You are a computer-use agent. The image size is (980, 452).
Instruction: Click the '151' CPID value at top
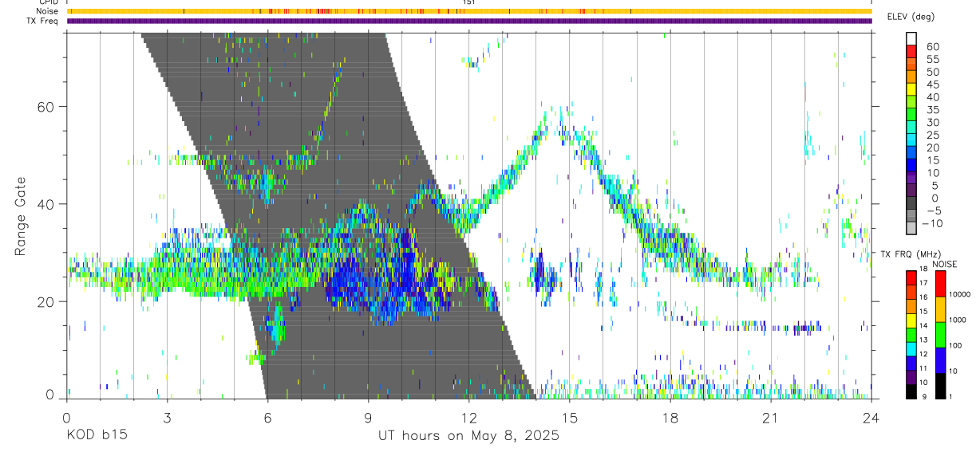pyautogui.click(x=469, y=2)
